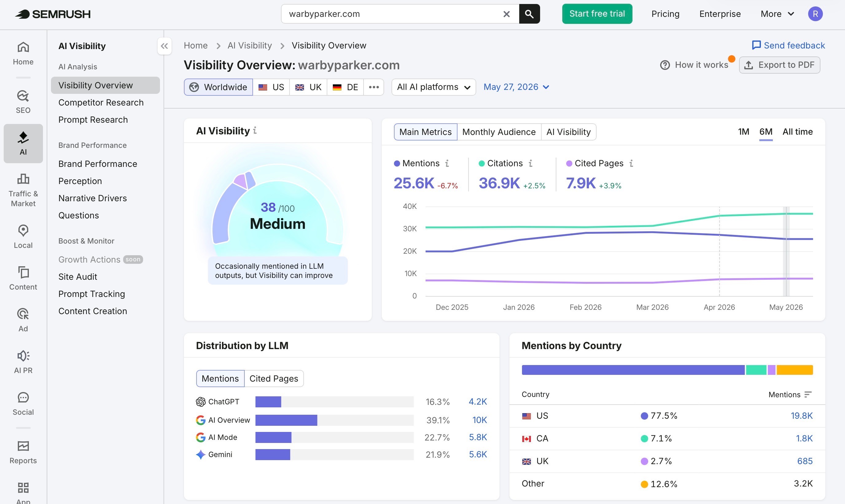845x504 pixels.
Task: Open Prompt Tracking
Action: (x=92, y=294)
